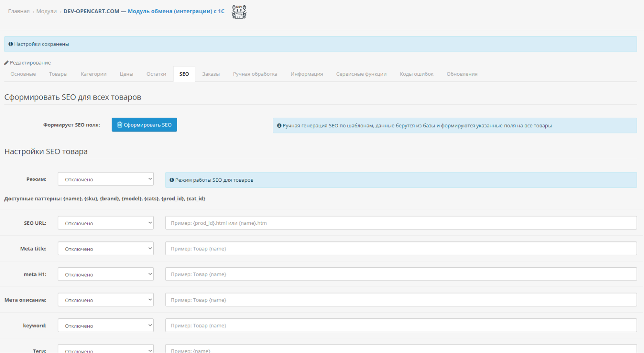Image resolution: width=644 pixels, height=353 pixels.
Task: Expand the 'SEO URL' mode dropdown
Action: [x=106, y=223]
